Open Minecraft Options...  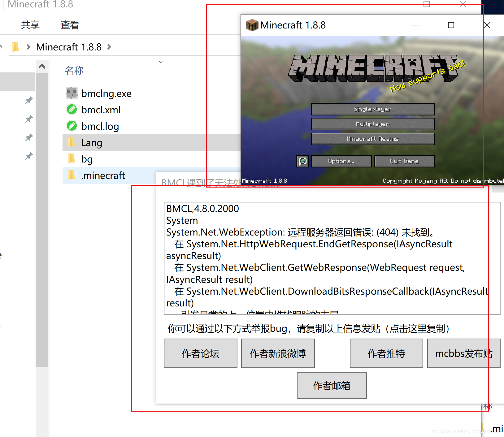[341, 161]
